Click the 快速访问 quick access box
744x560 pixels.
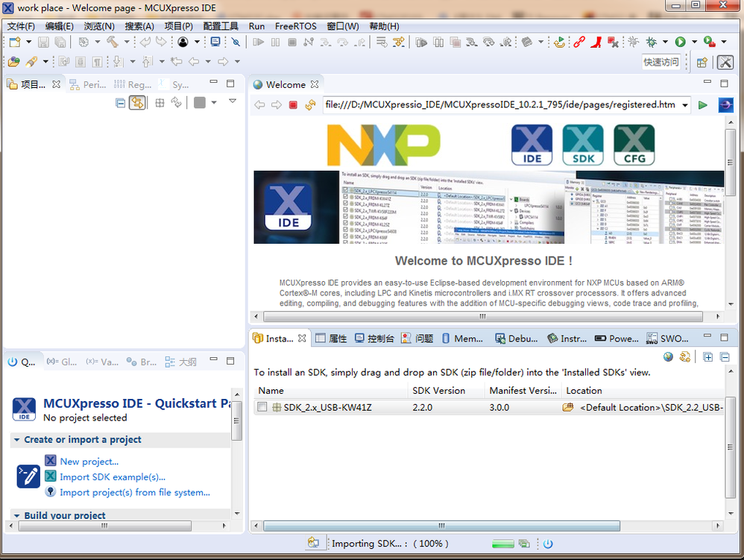click(x=661, y=62)
